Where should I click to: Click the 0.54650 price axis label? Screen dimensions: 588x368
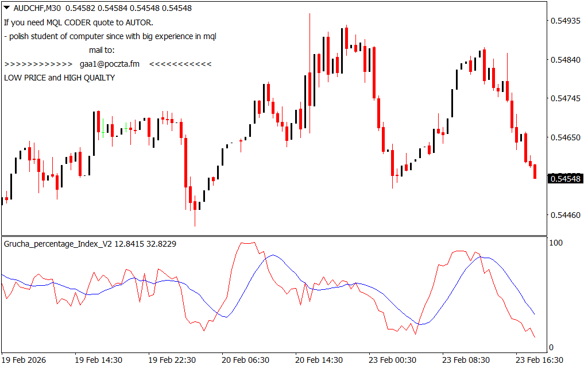tap(566, 138)
